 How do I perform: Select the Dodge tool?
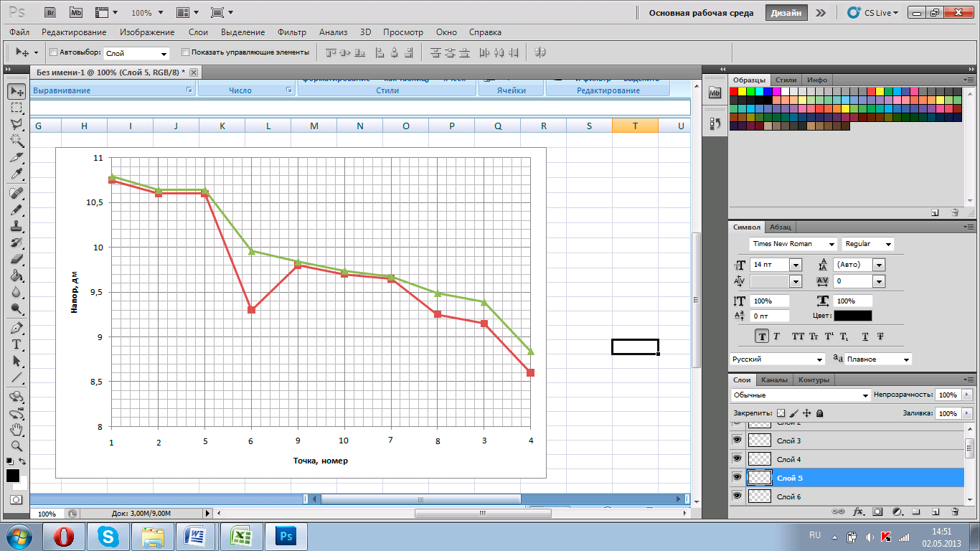point(17,309)
